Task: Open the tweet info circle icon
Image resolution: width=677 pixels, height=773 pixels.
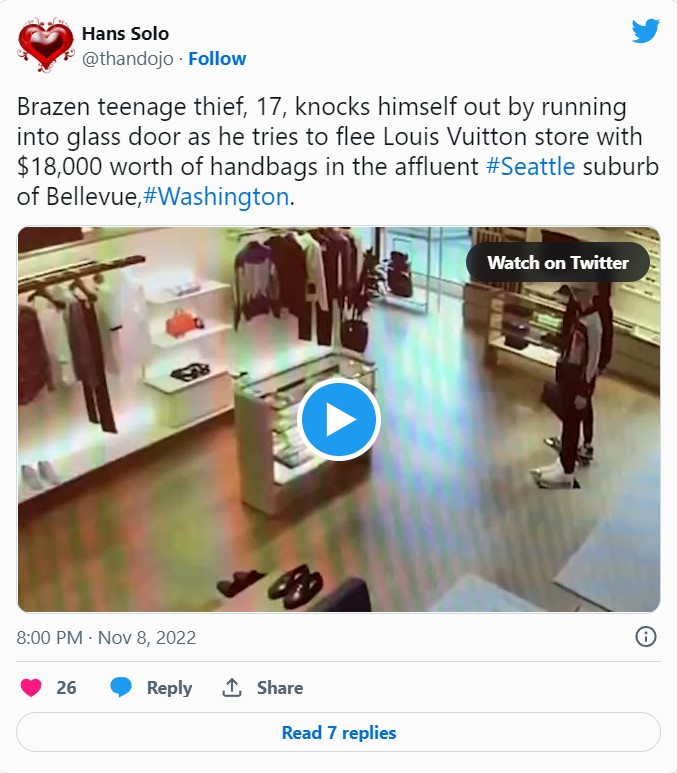Action: pos(645,636)
